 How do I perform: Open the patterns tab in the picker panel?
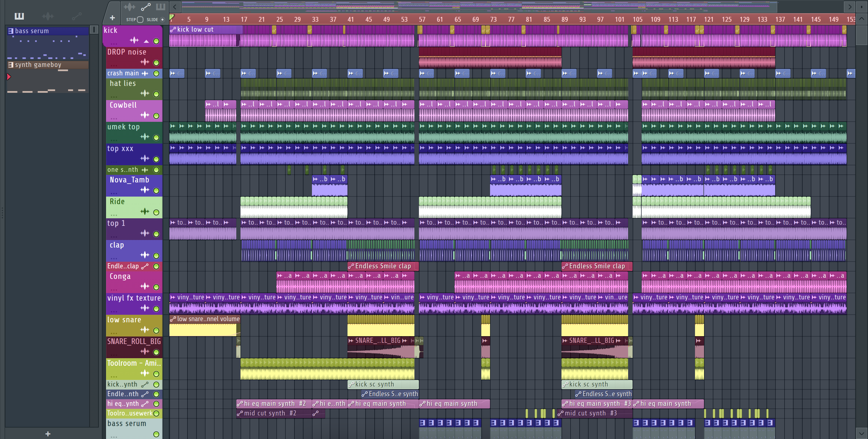pos(19,16)
